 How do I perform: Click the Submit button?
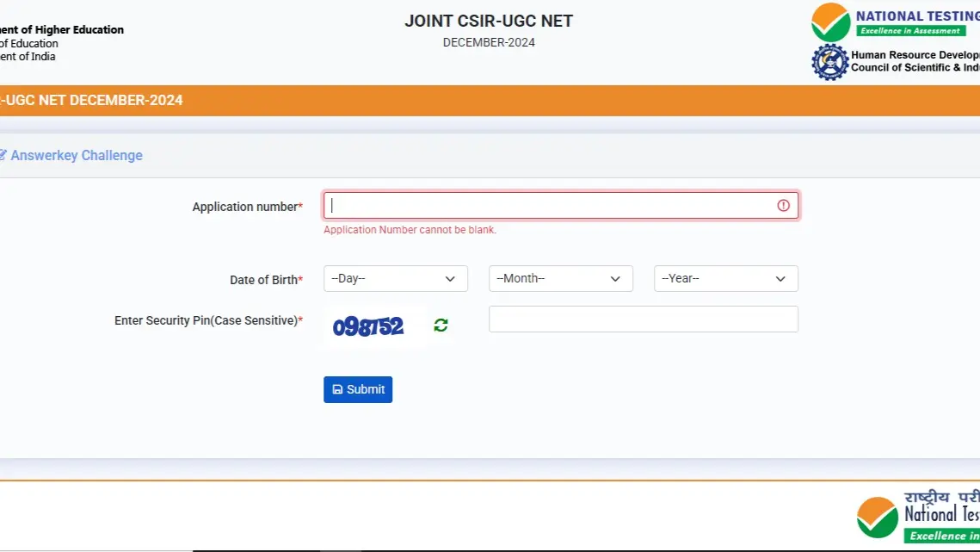tap(358, 389)
